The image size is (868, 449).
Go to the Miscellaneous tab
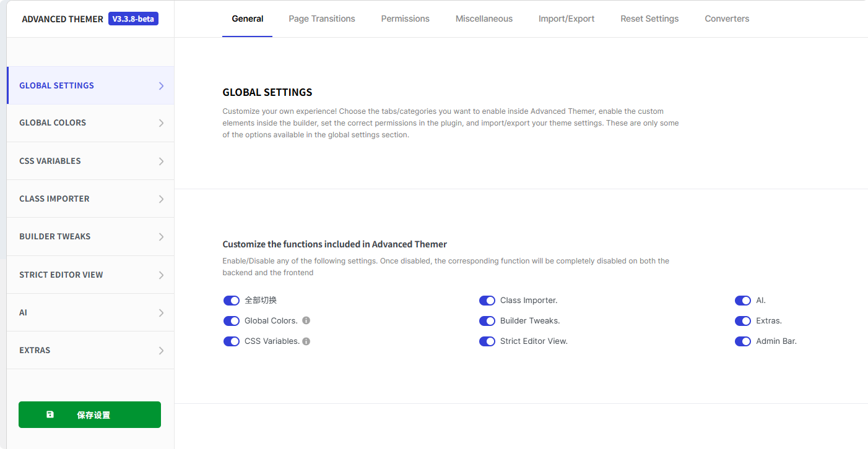coord(484,19)
